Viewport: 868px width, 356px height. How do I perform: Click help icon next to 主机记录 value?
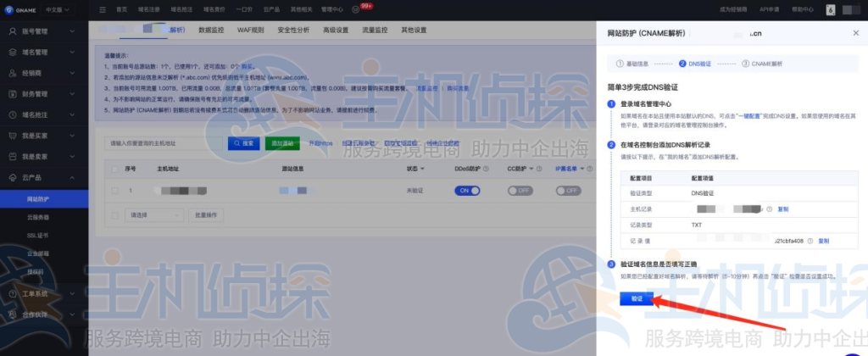point(769,209)
